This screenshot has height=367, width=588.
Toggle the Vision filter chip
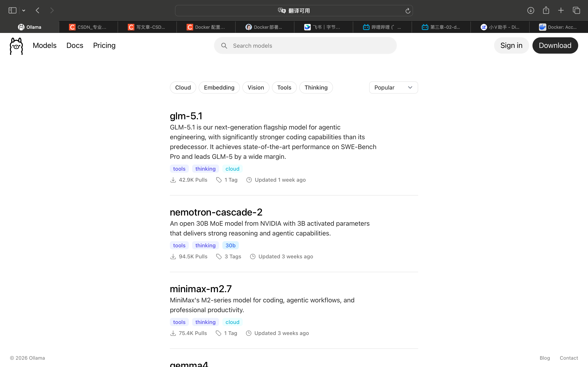coord(256,87)
